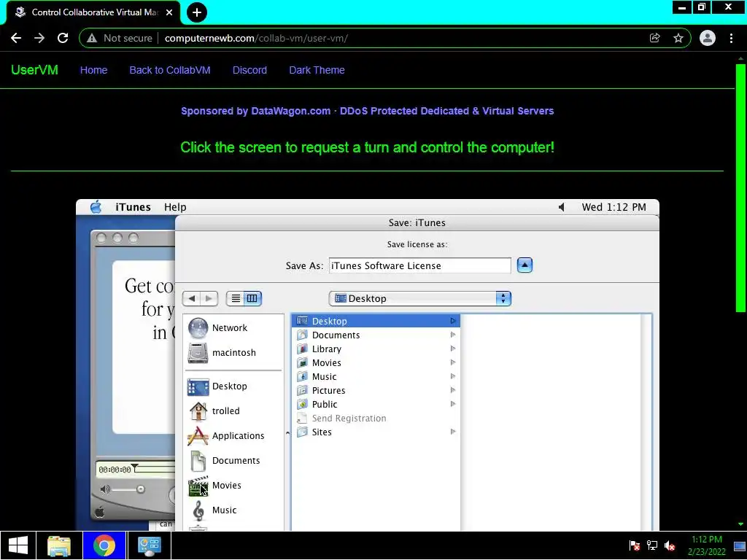Expand Sites with its disclosure arrow

[x=453, y=432]
